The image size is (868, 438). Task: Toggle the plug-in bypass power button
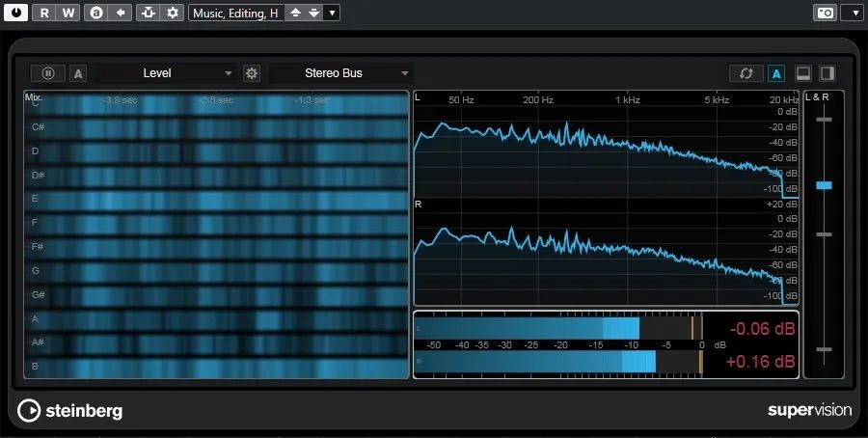pos(15,13)
